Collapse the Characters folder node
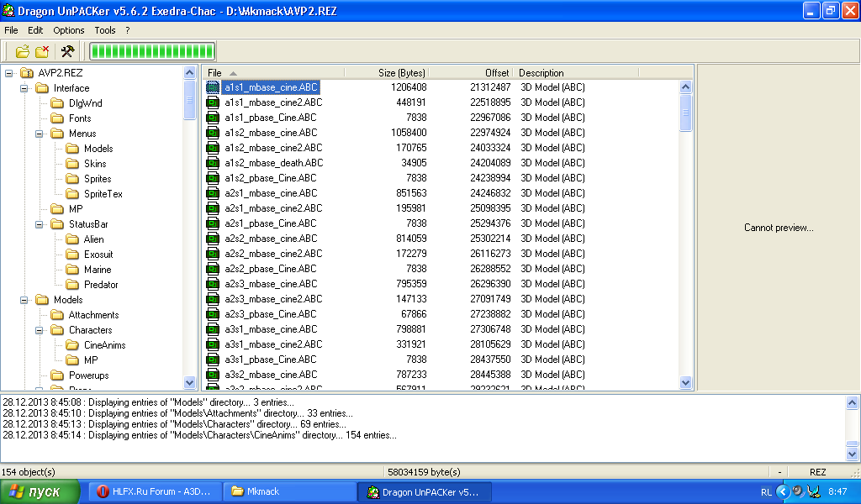This screenshot has width=861, height=504. tap(39, 330)
